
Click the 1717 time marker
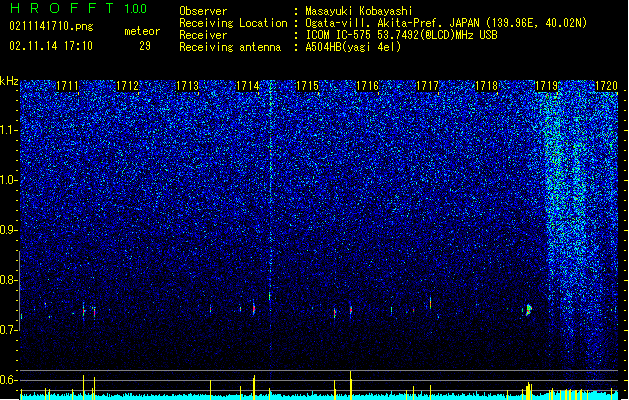[427, 86]
